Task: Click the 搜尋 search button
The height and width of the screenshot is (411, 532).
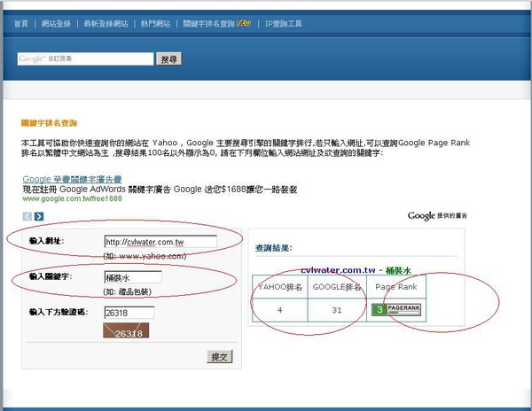Action: point(168,59)
